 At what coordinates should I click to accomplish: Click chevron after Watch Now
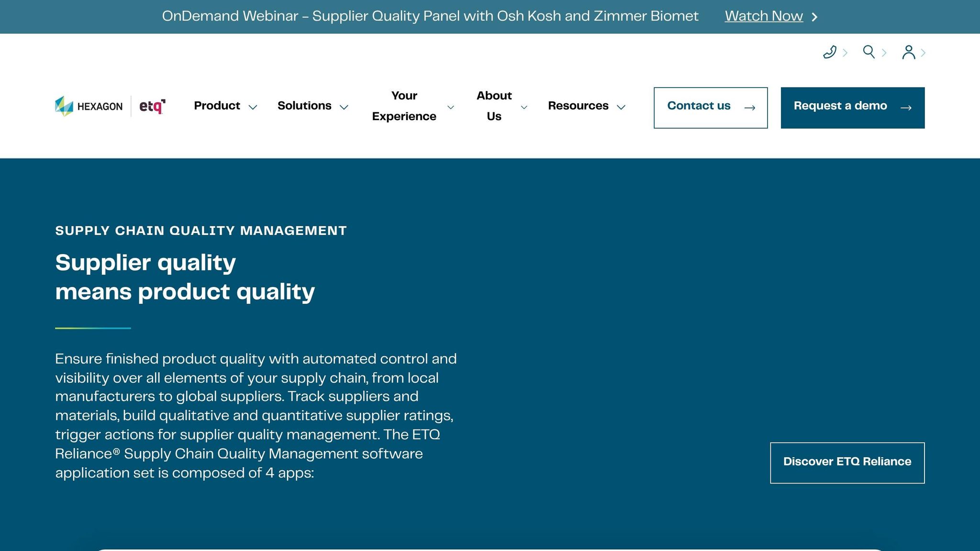[814, 17]
